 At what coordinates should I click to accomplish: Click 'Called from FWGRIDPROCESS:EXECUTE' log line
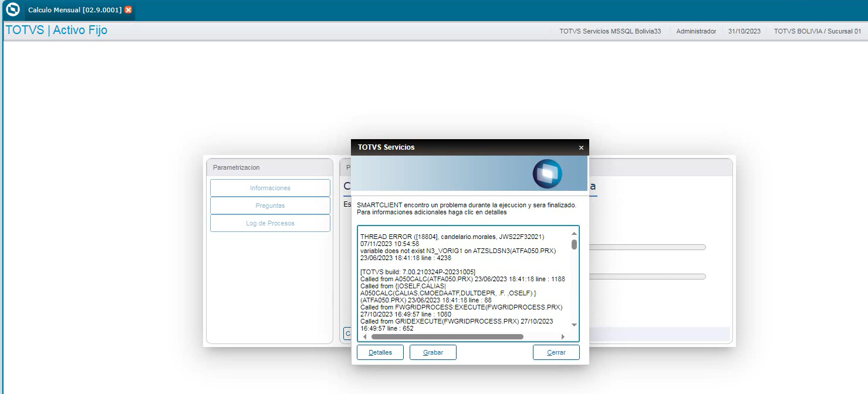(x=461, y=307)
